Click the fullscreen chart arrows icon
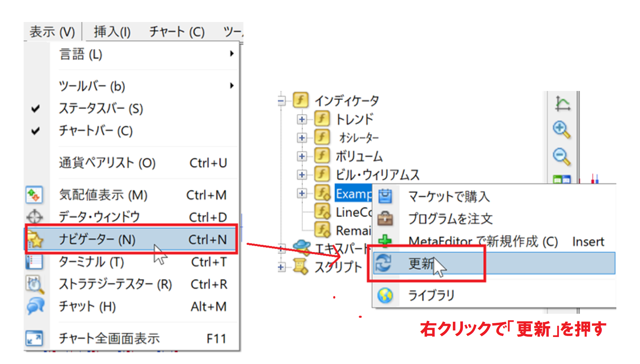Viewport: 640px width, 364px height. [34, 338]
